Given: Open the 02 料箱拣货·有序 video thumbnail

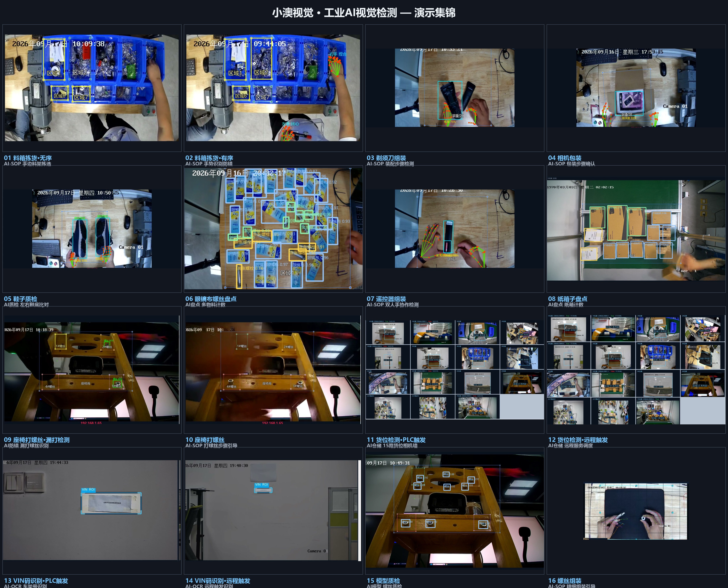Looking at the screenshot, I should coord(273,88).
